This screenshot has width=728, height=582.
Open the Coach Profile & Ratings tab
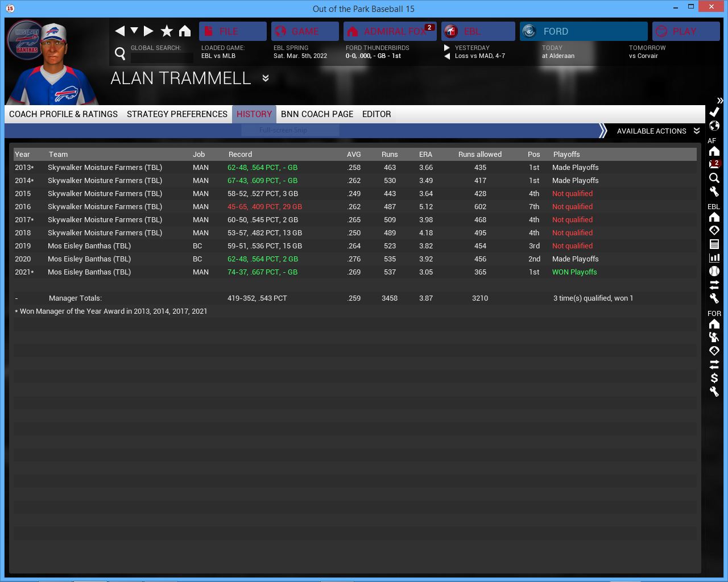(x=63, y=114)
